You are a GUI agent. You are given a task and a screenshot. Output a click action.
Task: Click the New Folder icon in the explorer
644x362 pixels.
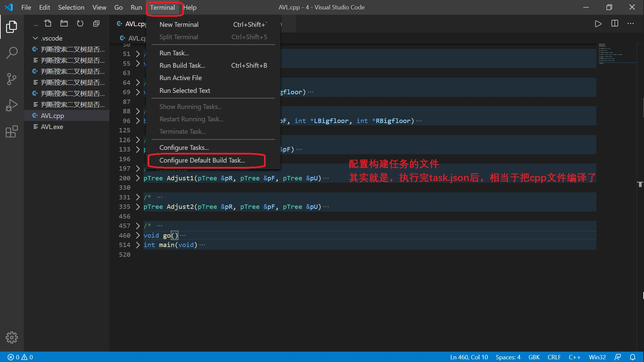click(64, 23)
